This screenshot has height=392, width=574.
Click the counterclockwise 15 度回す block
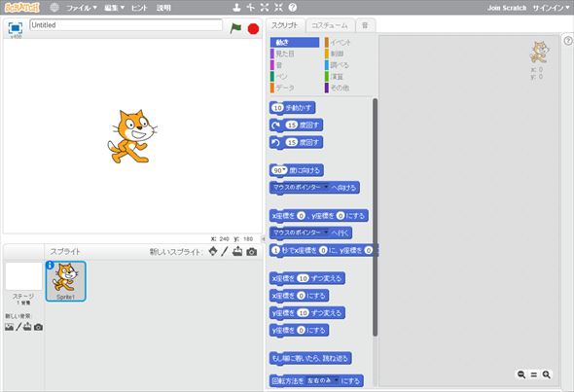296,142
